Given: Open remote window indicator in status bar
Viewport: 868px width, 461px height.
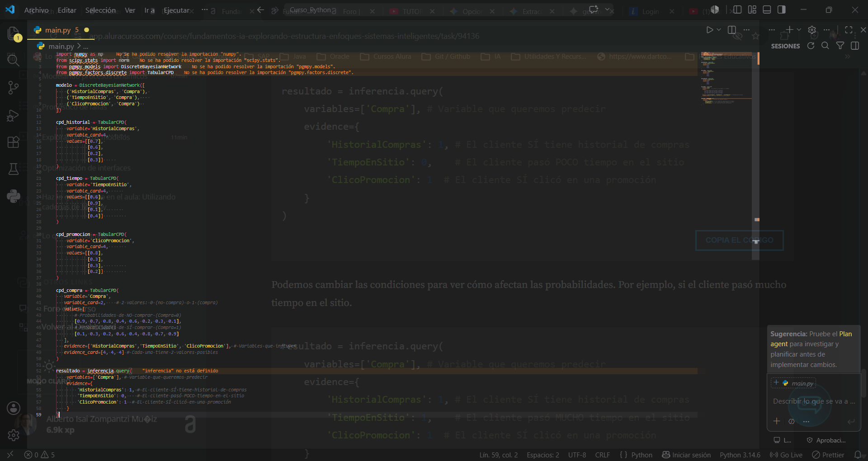Looking at the screenshot, I should coord(10,455).
